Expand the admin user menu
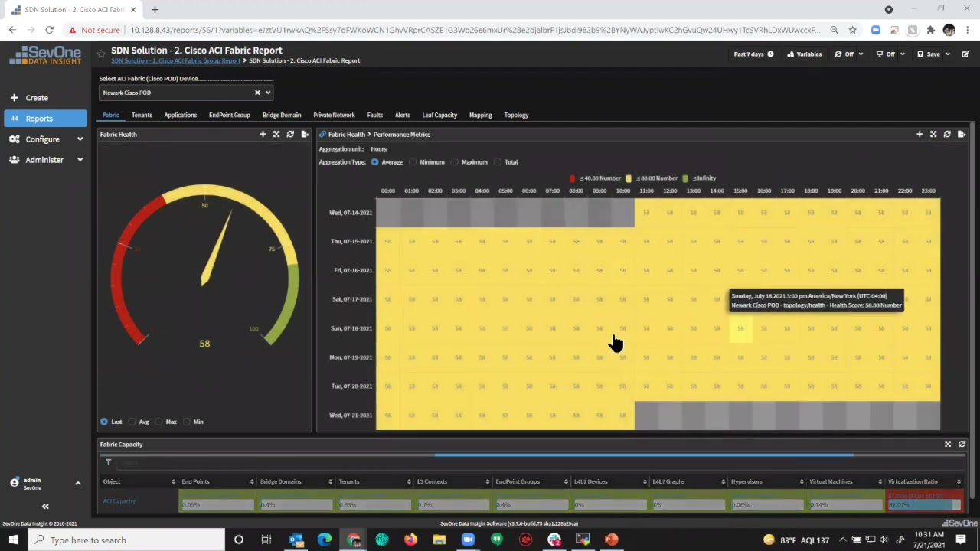 tap(77, 483)
